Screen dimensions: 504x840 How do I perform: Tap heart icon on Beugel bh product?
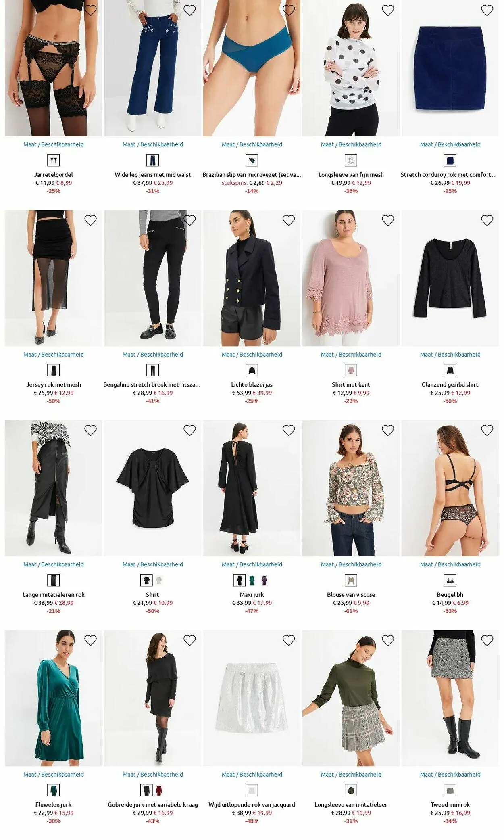tap(487, 430)
